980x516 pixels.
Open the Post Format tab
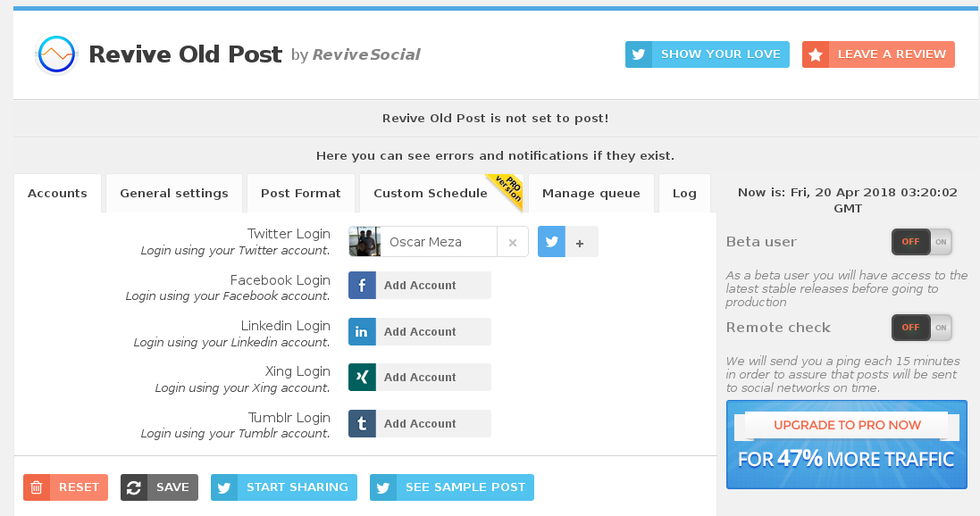pyautogui.click(x=301, y=194)
